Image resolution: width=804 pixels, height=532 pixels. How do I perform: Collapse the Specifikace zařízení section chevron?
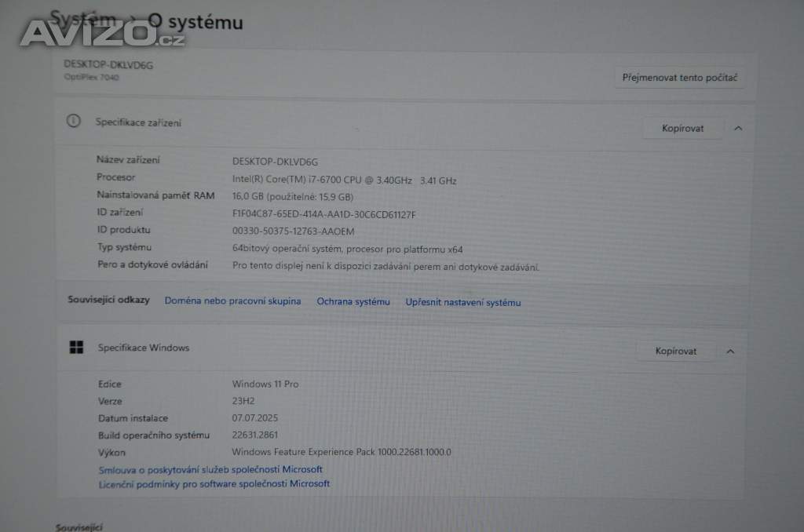click(x=738, y=128)
